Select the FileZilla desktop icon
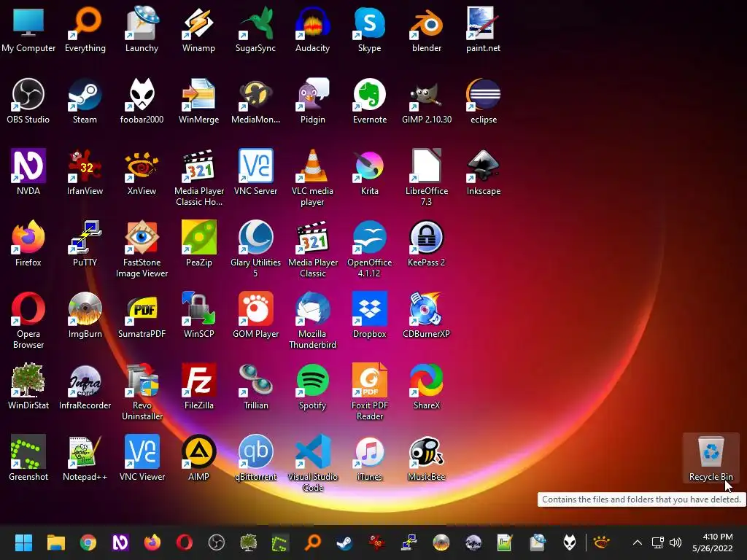Screen dimensions: 747x560 click(x=198, y=386)
